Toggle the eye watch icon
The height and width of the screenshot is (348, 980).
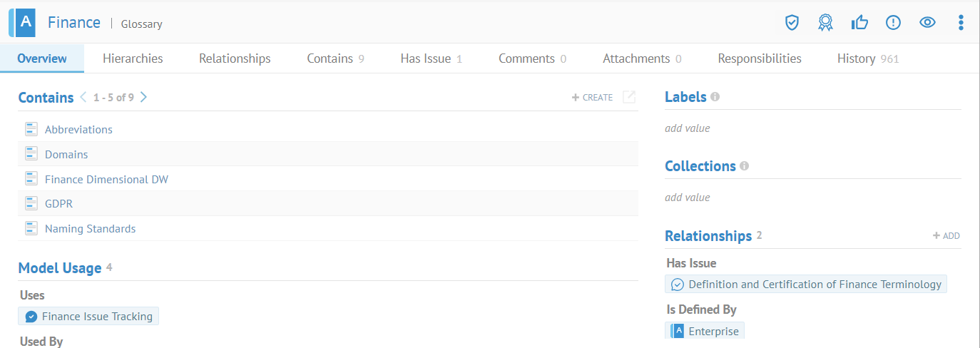click(x=927, y=23)
